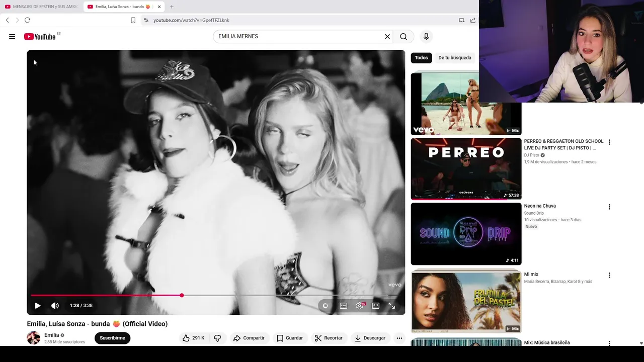Open the YouTube hamburger guide menu

click(x=12, y=37)
